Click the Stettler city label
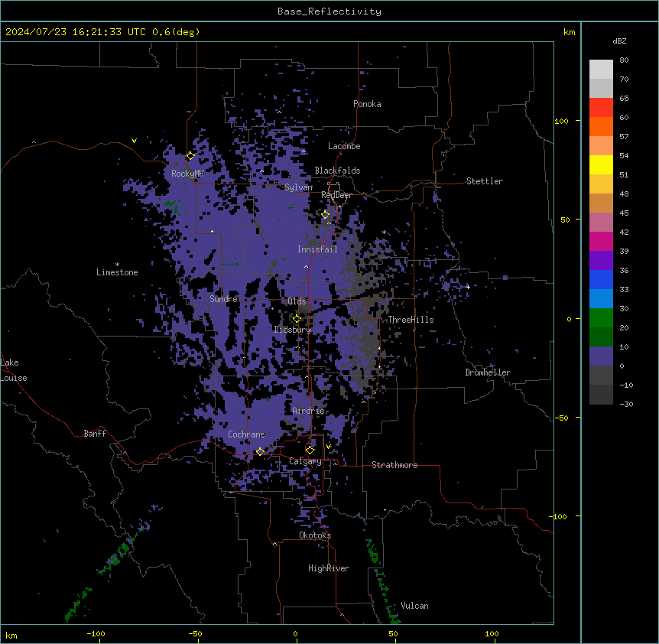Screen dimensions: 659x644 tap(485, 181)
